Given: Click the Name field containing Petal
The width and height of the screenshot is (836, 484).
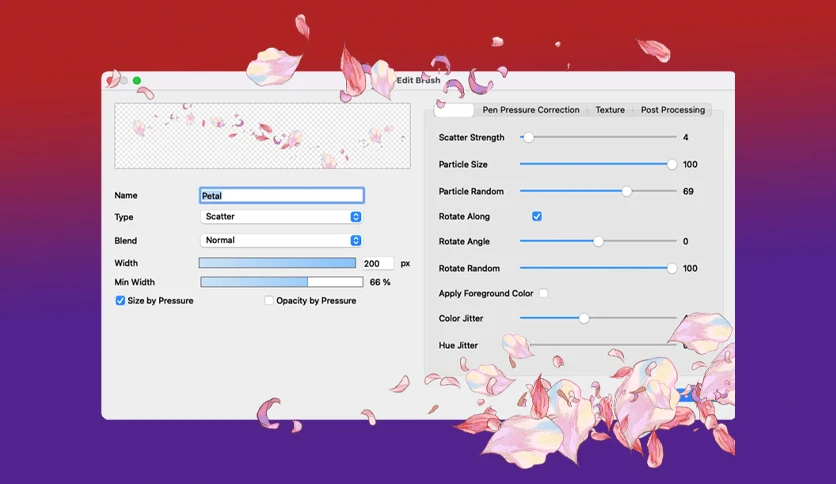Looking at the screenshot, I should pyautogui.click(x=282, y=196).
